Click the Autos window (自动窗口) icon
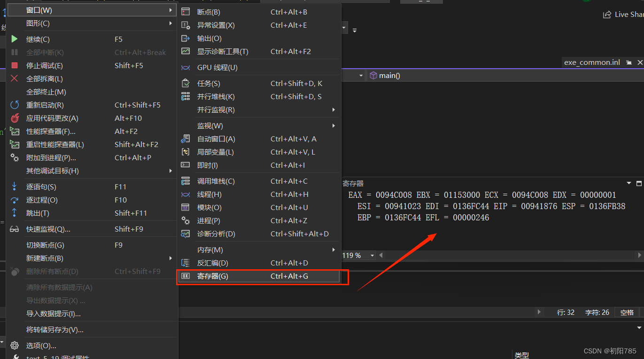 tap(186, 139)
